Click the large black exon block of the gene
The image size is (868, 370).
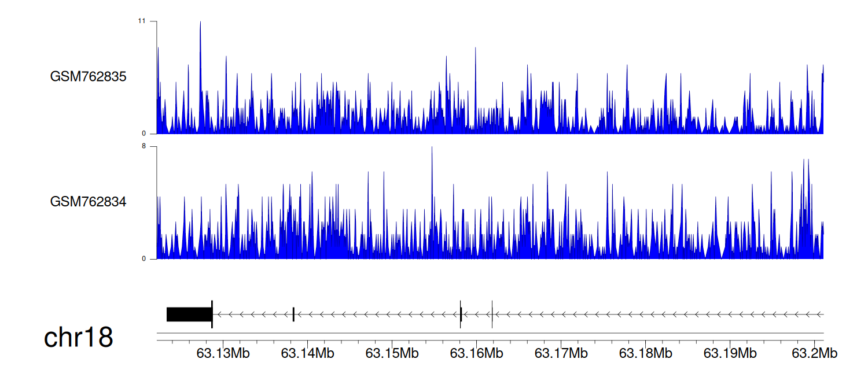189,314
